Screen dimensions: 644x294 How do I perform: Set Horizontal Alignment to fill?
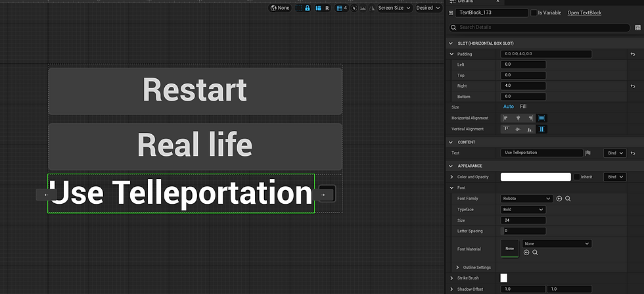click(541, 118)
